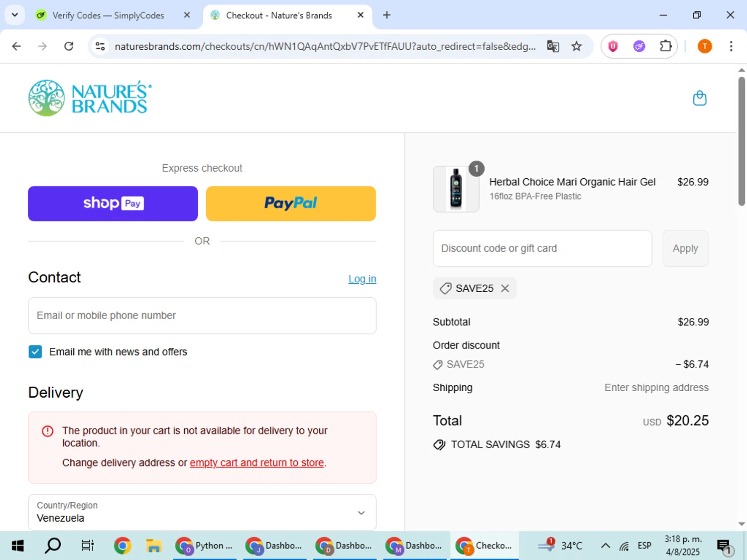This screenshot has width=747, height=560.
Task: Click the delivery error warning icon
Action: point(48,431)
